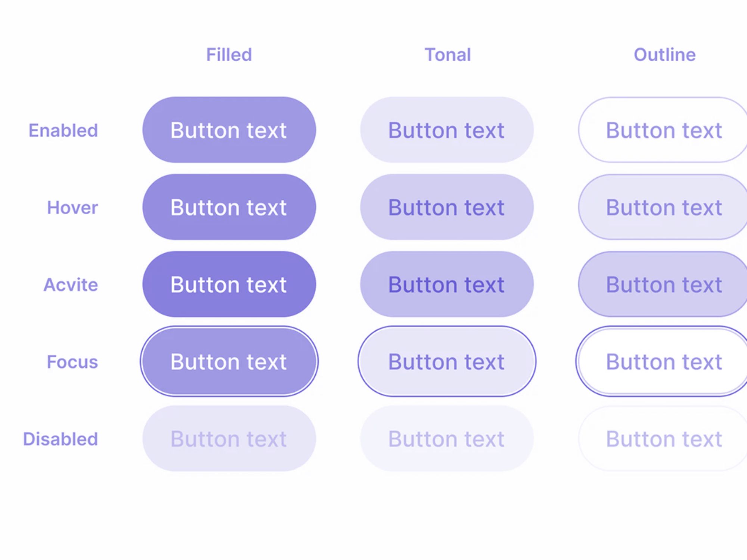
Task: Click the Outline Enabled button
Action: [x=664, y=130]
